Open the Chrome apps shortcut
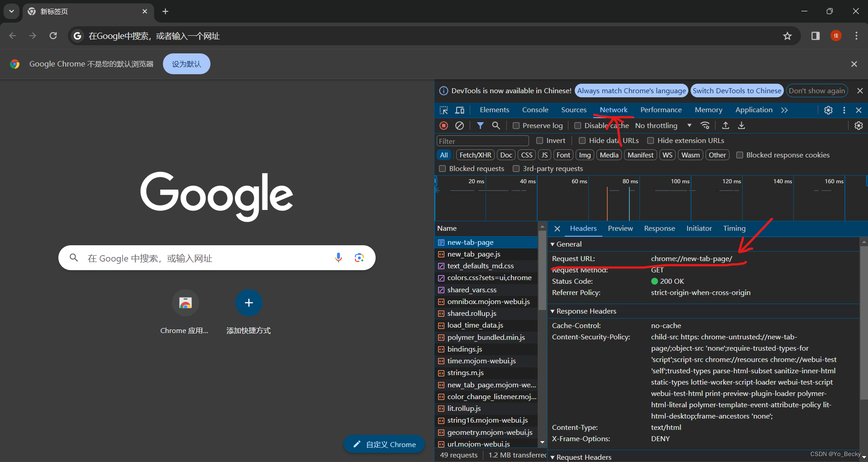This screenshot has width=868, height=462. (185, 303)
